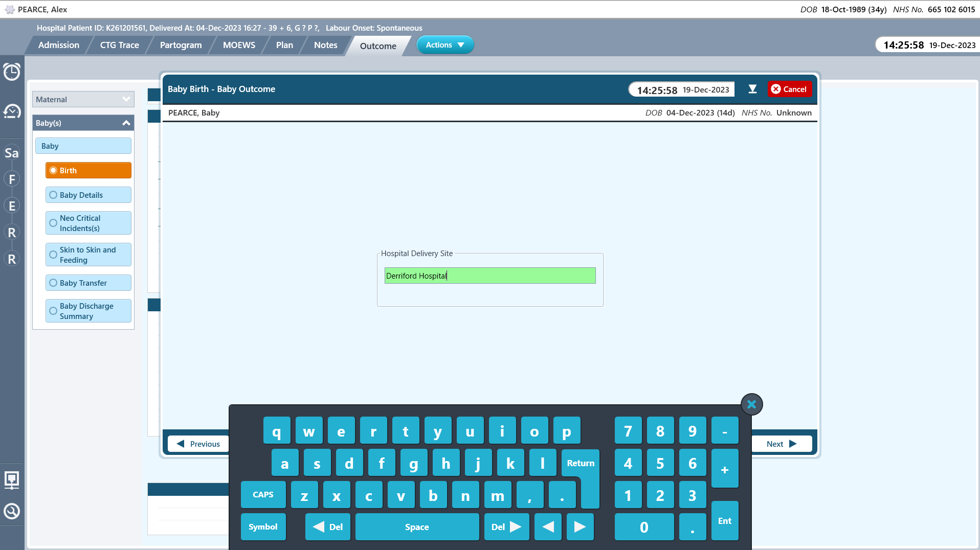
Task: Select the Baby Details radio option
Action: [x=88, y=195]
